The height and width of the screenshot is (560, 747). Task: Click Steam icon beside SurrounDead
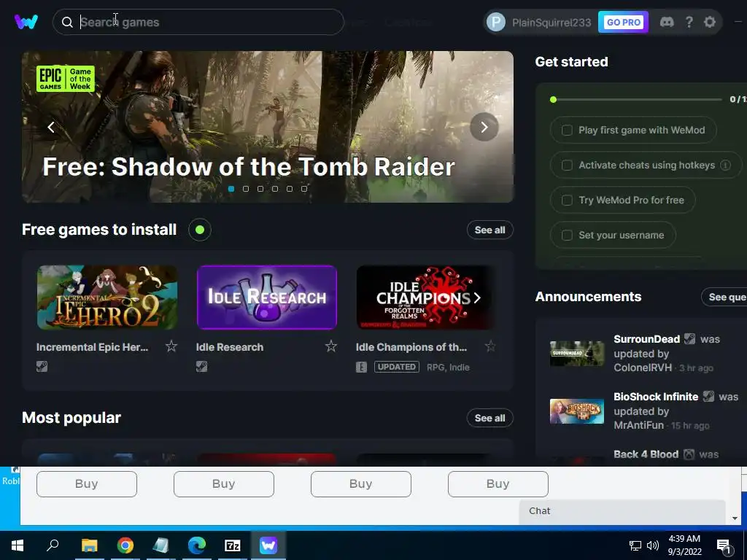coord(690,338)
